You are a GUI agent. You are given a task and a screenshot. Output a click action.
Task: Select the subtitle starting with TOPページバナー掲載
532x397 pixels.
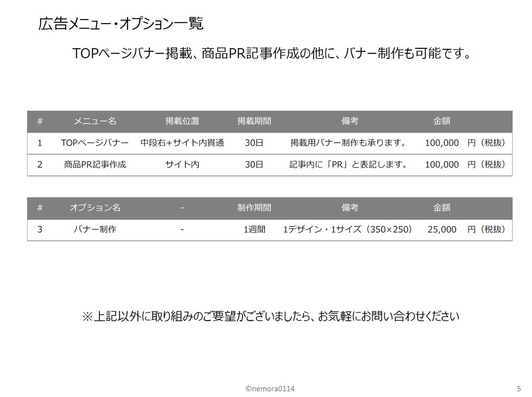coord(272,54)
